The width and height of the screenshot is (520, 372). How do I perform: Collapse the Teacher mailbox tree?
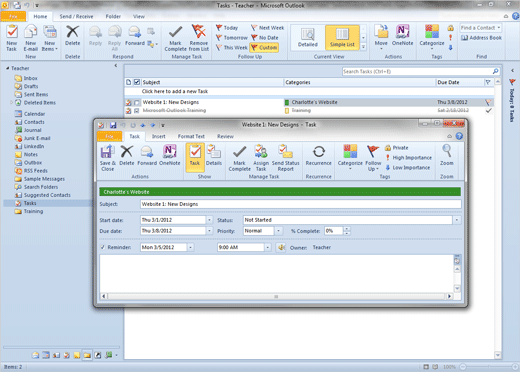(7, 68)
